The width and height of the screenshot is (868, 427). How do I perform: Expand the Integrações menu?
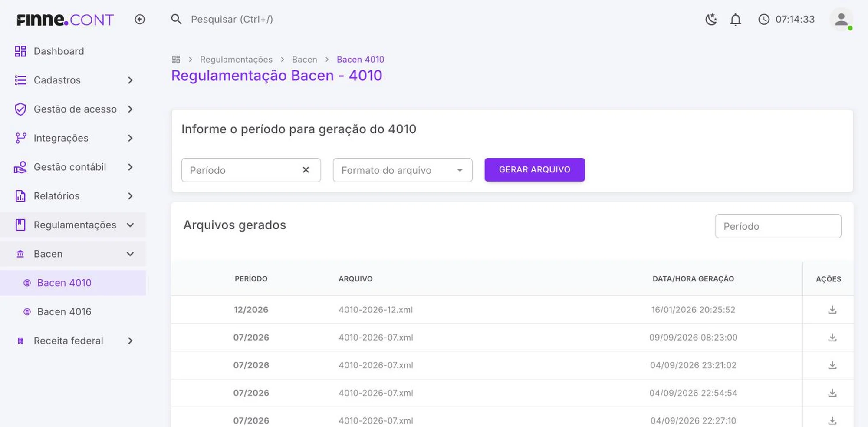(73, 138)
